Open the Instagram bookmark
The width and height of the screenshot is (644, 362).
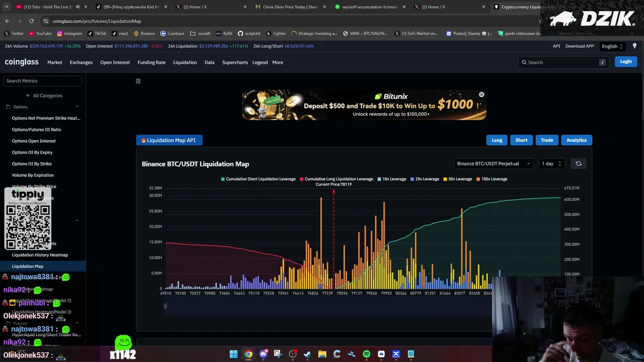tap(69, 33)
